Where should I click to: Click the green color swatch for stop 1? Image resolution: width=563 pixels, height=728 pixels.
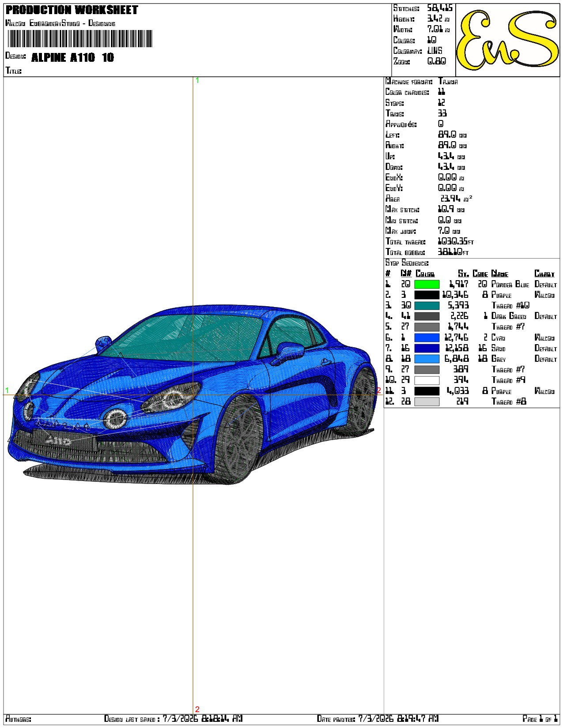click(x=427, y=285)
